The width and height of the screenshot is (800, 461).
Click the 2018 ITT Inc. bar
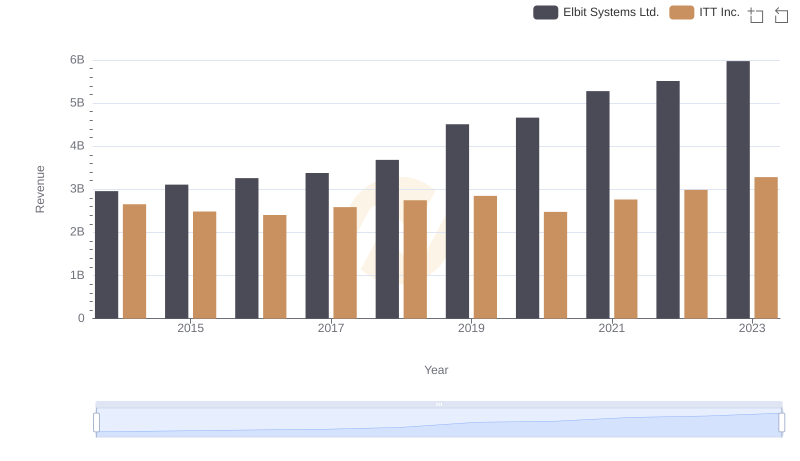[x=415, y=259]
